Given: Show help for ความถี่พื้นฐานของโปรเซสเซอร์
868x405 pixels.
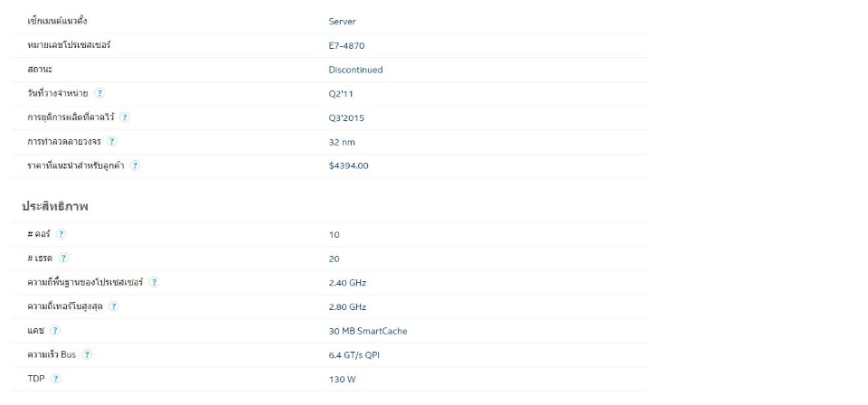Looking at the screenshot, I should coord(154,282).
